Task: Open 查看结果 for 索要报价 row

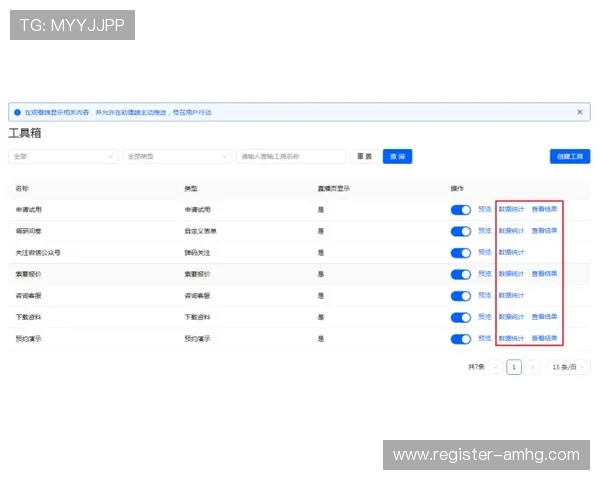Action: (544, 274)
